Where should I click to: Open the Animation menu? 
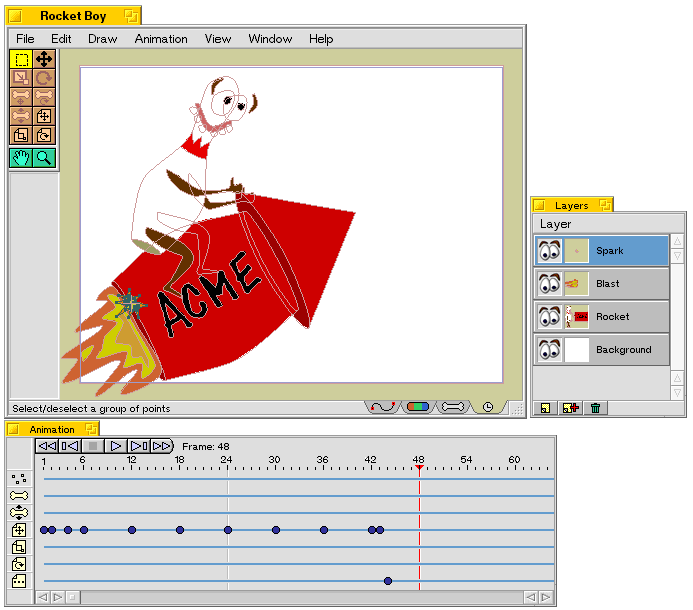[161, 39]
